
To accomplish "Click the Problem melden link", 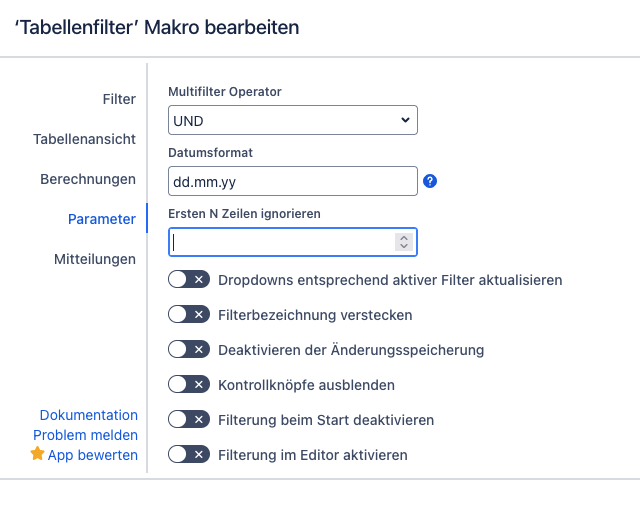I will [85, 435].
